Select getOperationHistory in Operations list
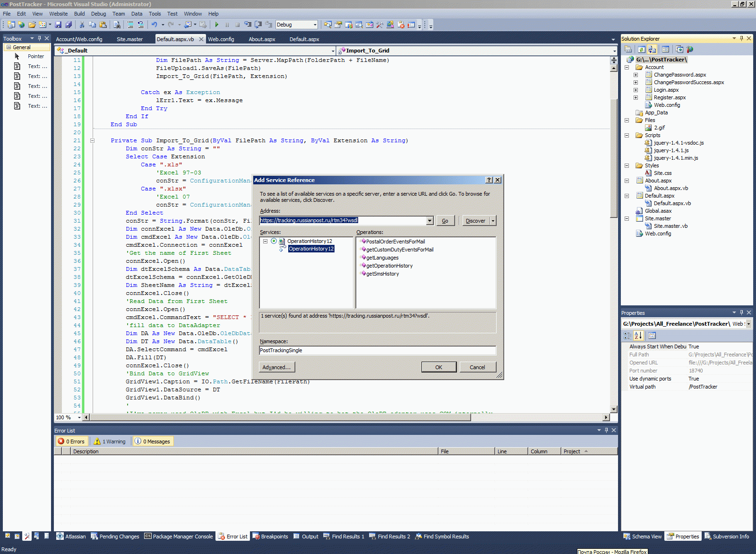The image size is (756, 554). (x=389, y=266)
